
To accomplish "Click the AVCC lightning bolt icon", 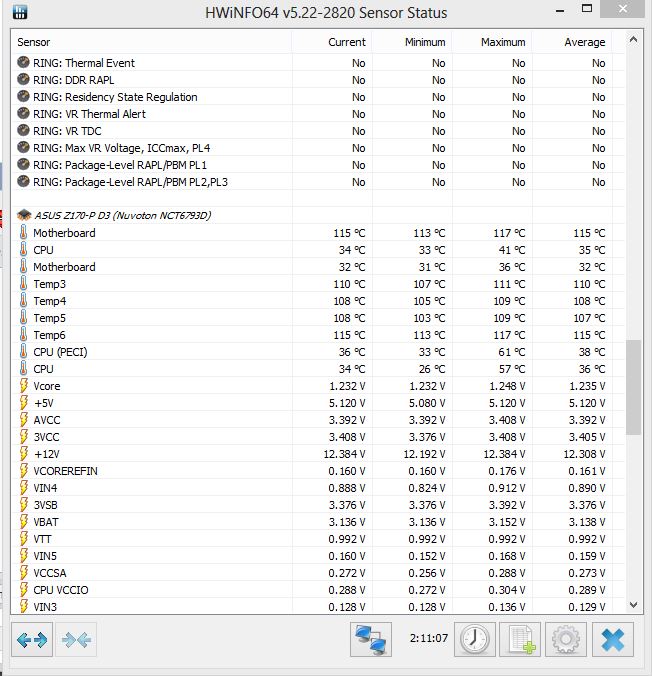I will point(24,419).
